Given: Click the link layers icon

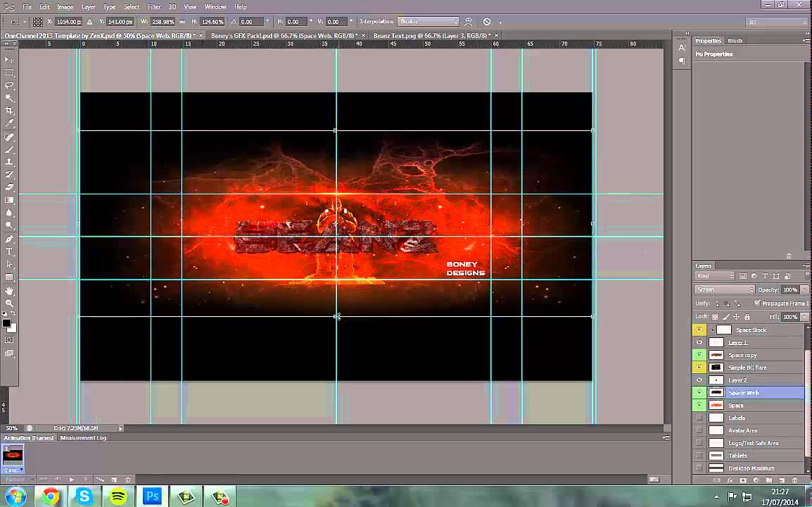Looking at the screenshot, I should pyautogui.click(x=717, y=480).
